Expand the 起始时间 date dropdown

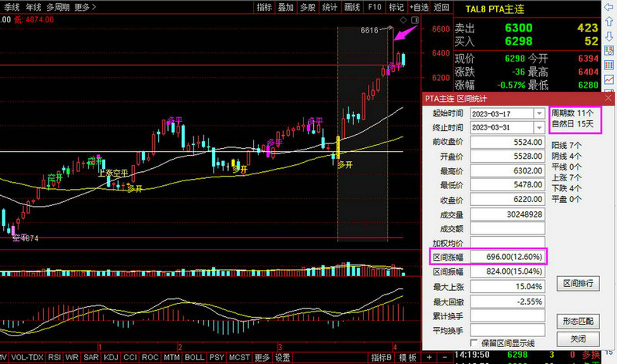538,113
